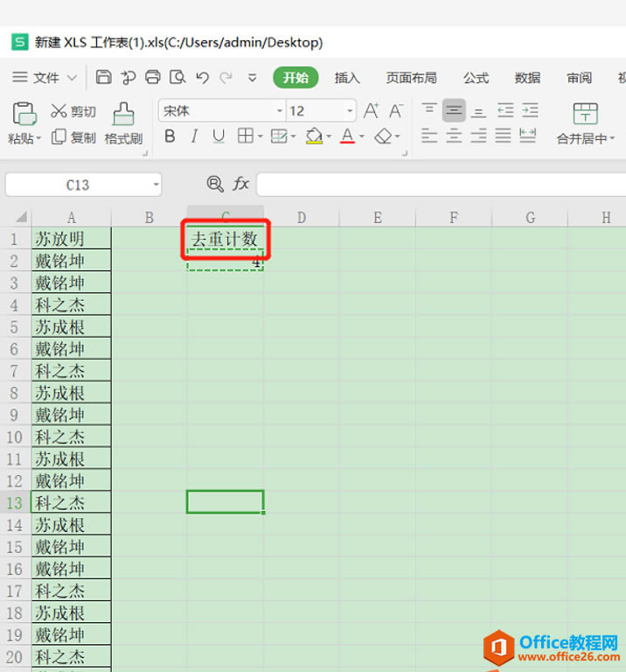Open font settings dialog launcher
Viewport: 626px width, 672px height.
(x=405, y=153)
